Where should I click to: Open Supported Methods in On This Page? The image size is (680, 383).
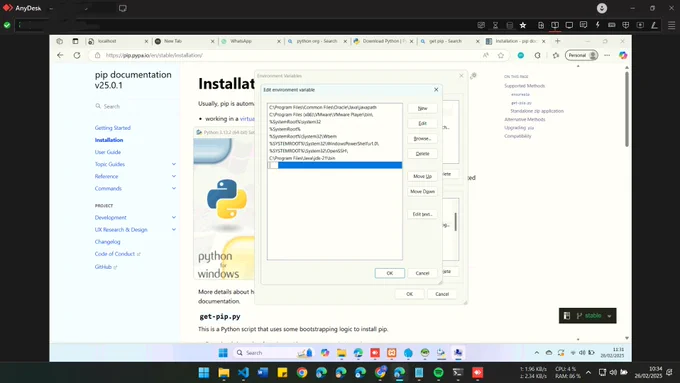point(524,86)
